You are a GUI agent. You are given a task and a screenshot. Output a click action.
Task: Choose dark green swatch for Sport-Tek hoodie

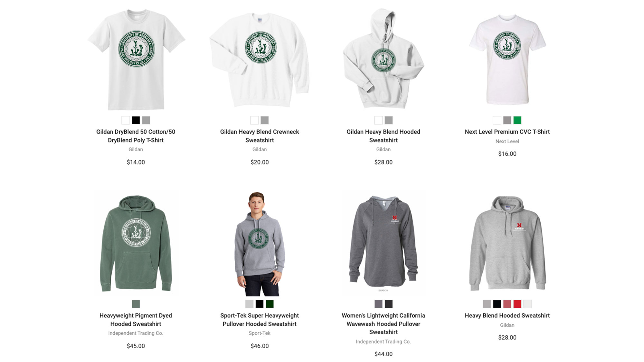[270, 304]
